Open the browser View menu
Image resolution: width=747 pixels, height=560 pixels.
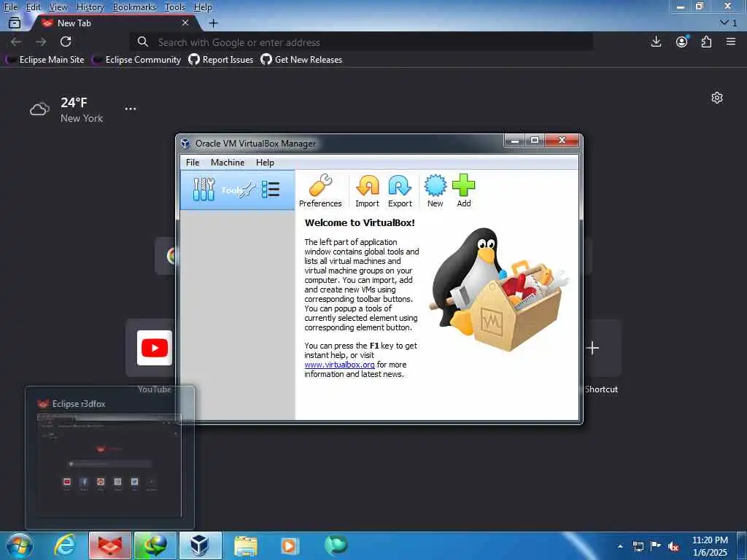[x=58, y=7]
